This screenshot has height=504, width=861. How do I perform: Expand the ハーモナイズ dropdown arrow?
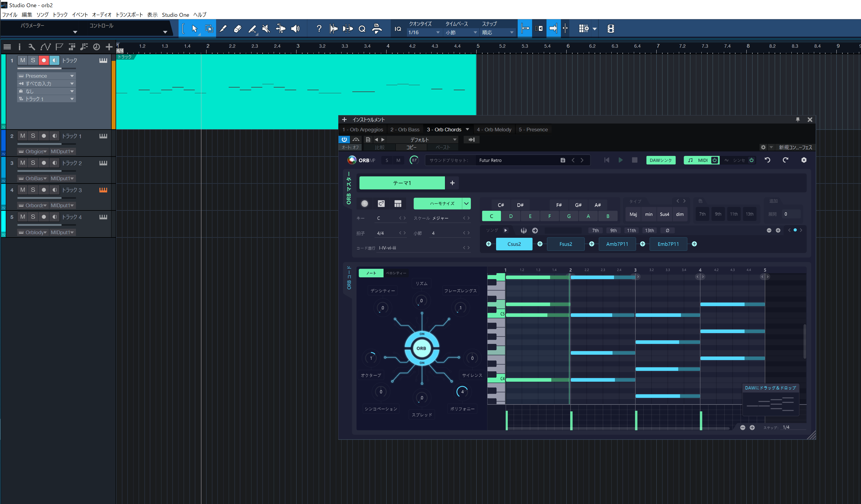(466, 204)
